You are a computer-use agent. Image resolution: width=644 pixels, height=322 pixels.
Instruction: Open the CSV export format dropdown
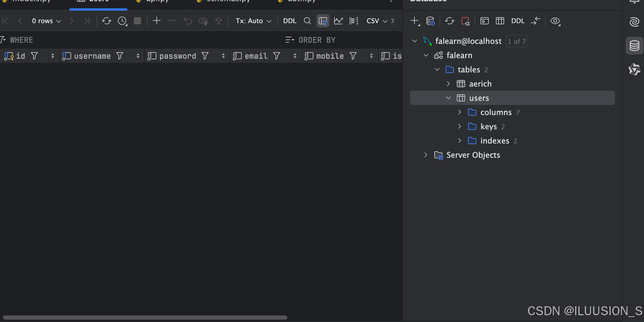click(377, 21)
